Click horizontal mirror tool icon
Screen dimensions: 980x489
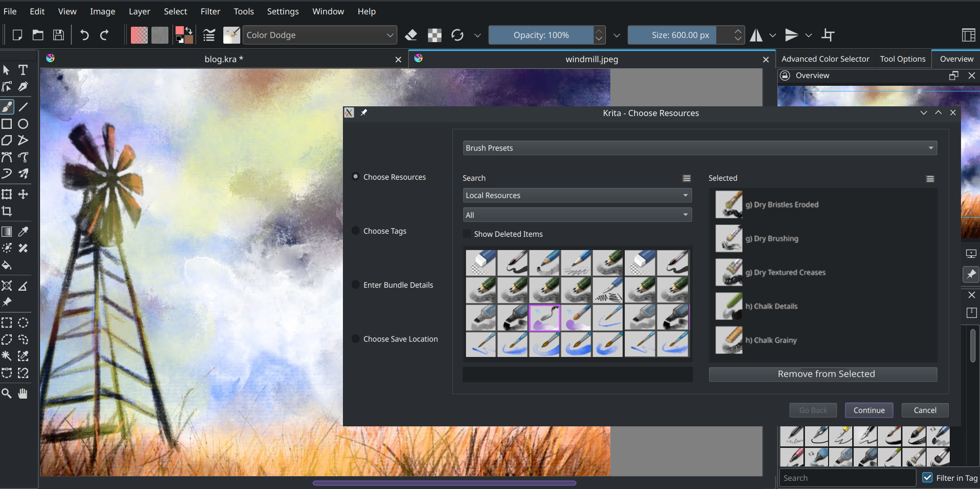[x=756, y=35]
